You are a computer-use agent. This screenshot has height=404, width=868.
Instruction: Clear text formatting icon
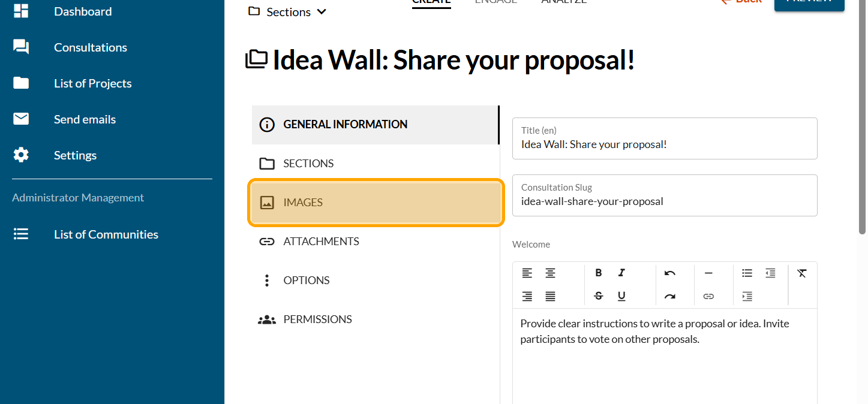point(802,273)
